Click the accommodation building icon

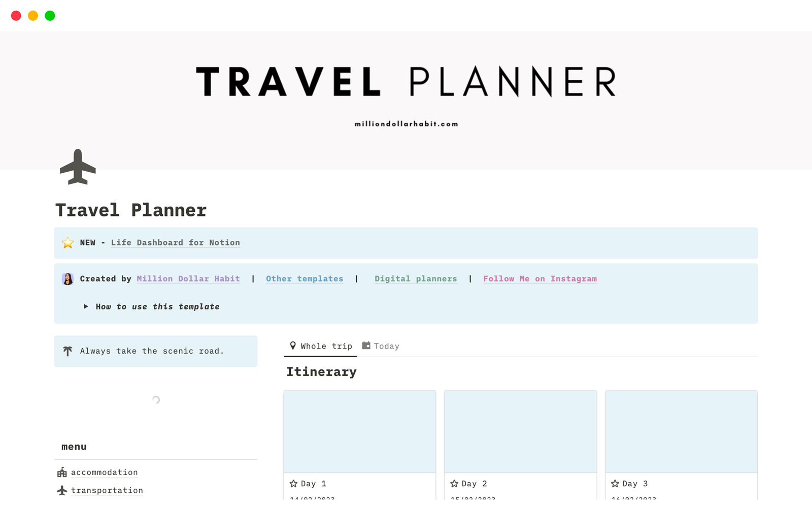click(x=62, y=472)
